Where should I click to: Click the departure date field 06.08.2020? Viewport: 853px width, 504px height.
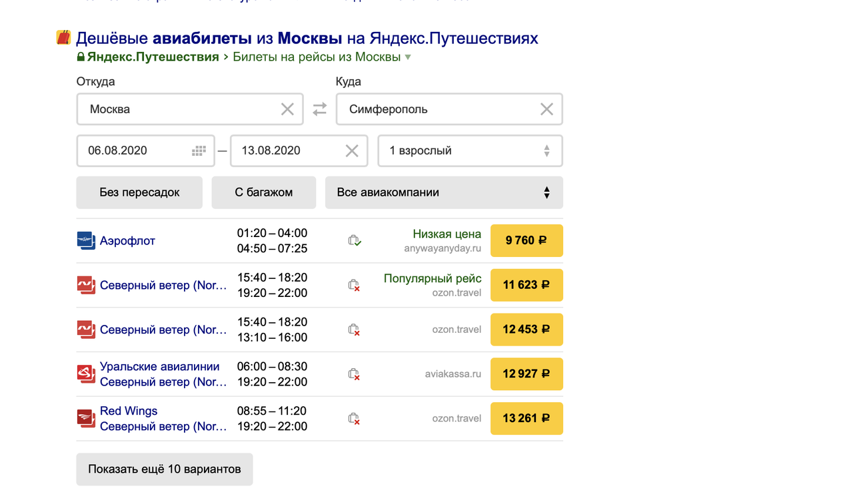(x=146, y=151)
